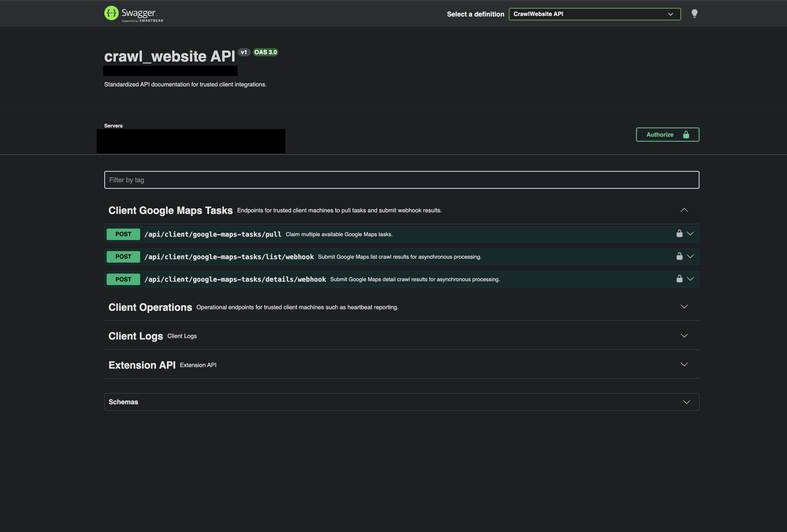Click the 'Select a definition' label
787x532 pixels.
point(476,14)
